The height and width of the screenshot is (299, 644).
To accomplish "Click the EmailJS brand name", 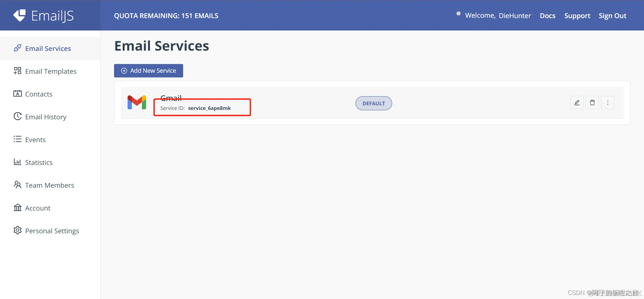I will [52, 16].
